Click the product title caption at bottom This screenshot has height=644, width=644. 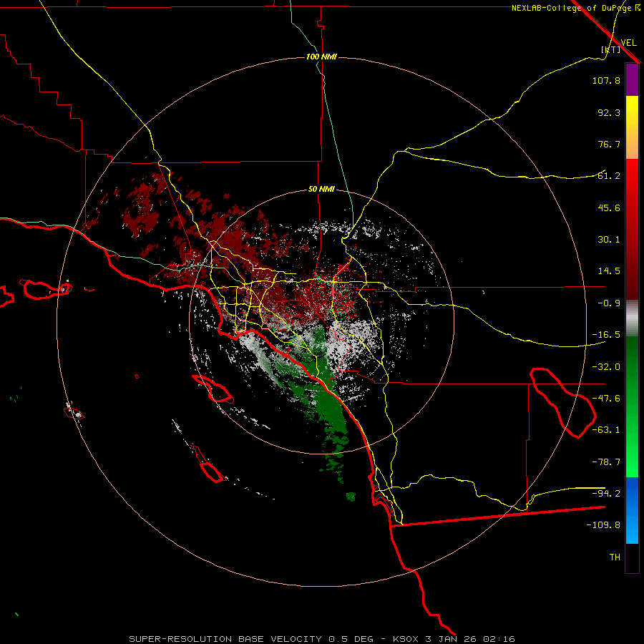click(322, 639)
